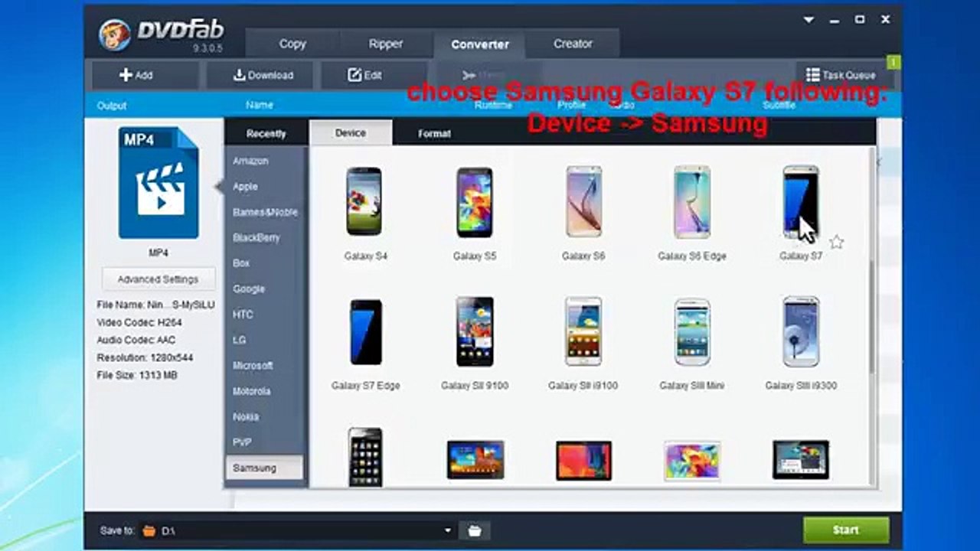Open the Recently tab

pyautogui.click(x=266, y=133)
